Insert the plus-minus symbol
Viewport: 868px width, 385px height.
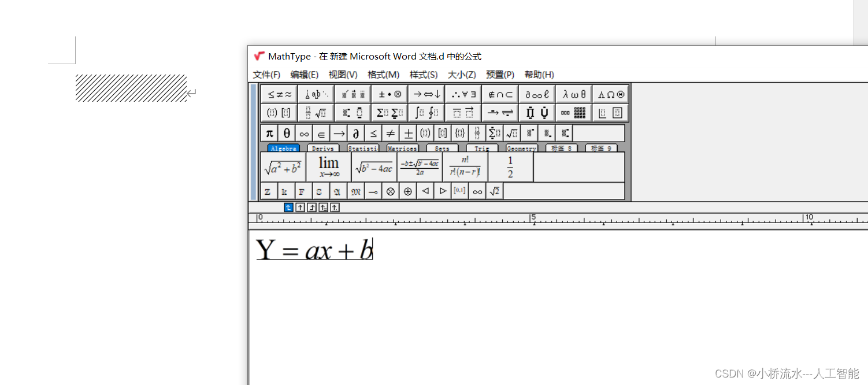[408, 134]
